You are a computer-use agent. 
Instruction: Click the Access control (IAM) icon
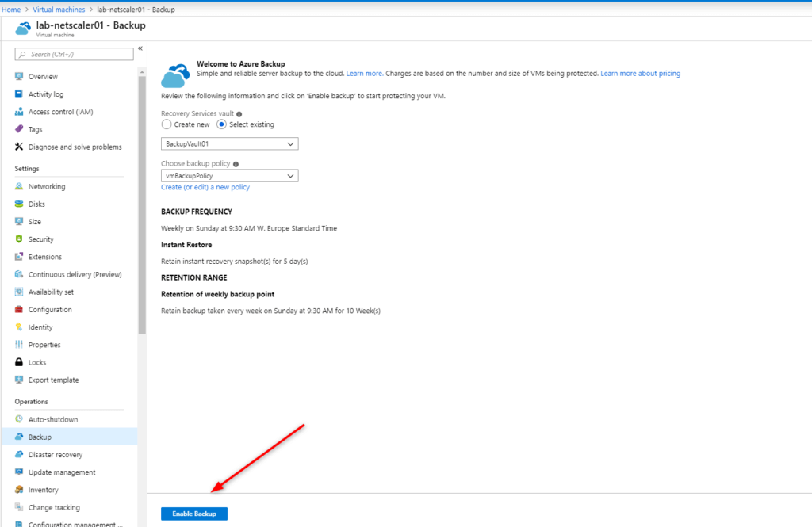[x=19, y=111]
